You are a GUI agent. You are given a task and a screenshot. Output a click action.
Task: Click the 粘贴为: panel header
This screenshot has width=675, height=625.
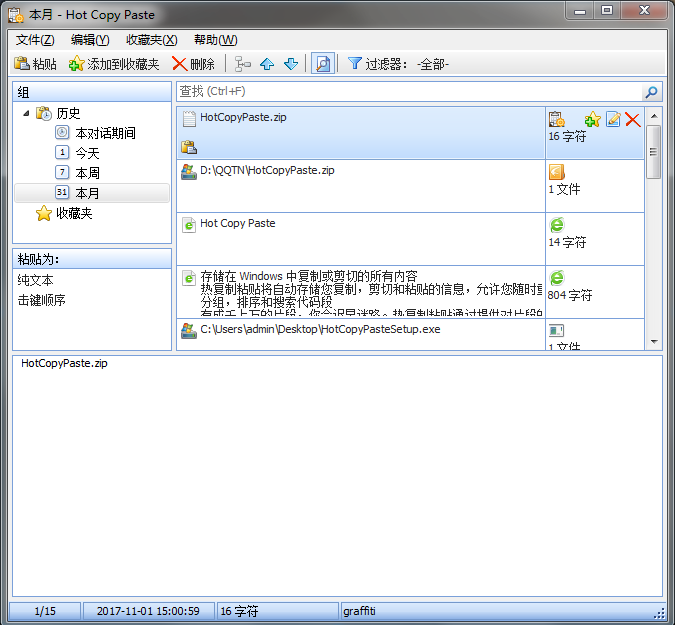pyautogui.click(x=92, y=259)
